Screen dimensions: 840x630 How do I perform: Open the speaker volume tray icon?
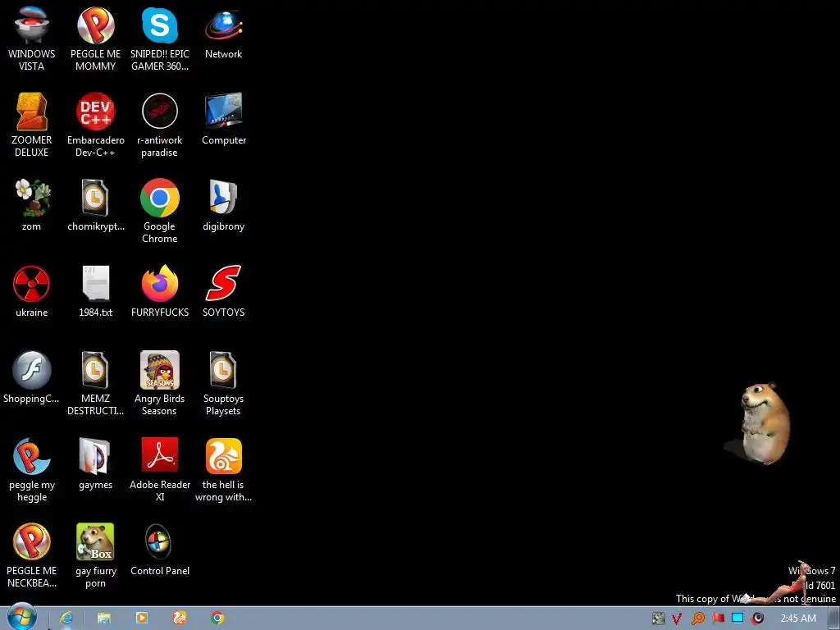coord(757,619)
